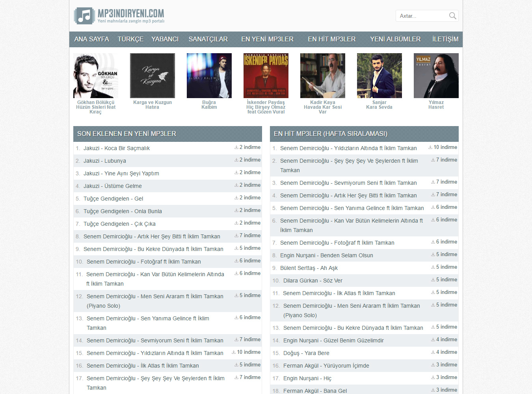Screen dimensions: 532x394
Task: Select the İskender Paydaş album thumbnail
Action: [266, 76]
